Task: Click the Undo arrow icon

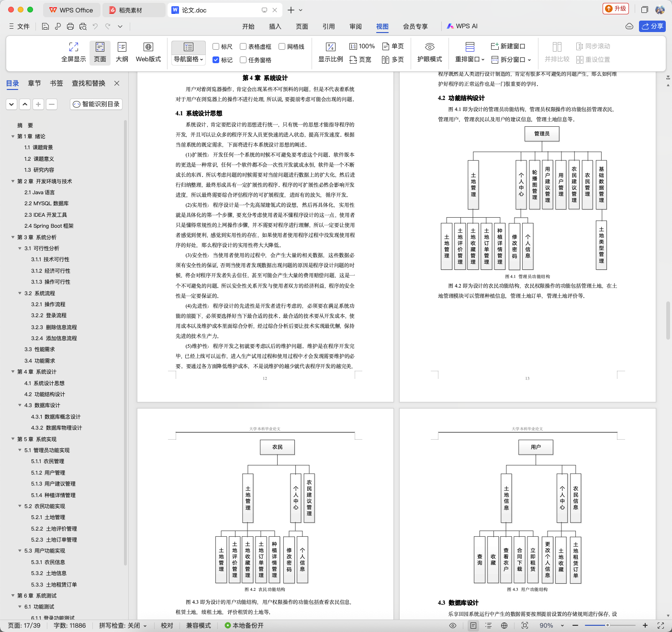Action: [x=95, y=26]
